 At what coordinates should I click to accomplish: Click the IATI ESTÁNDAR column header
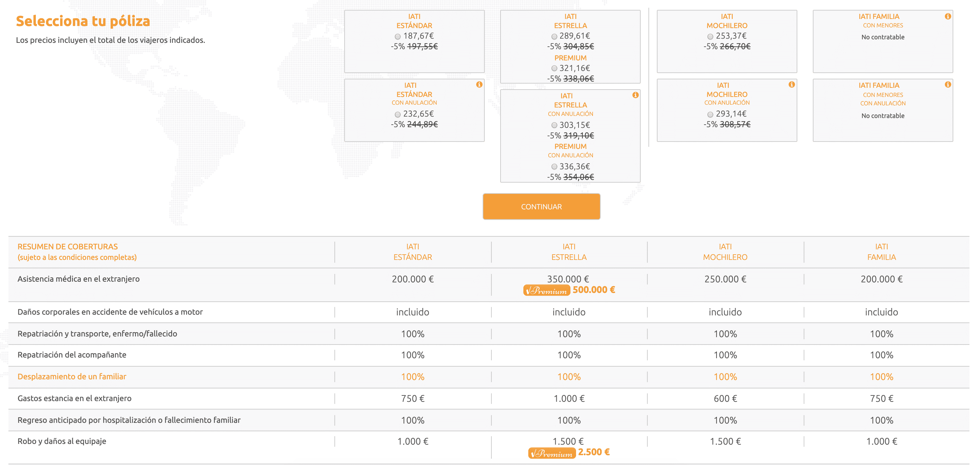tap(413, 252)
